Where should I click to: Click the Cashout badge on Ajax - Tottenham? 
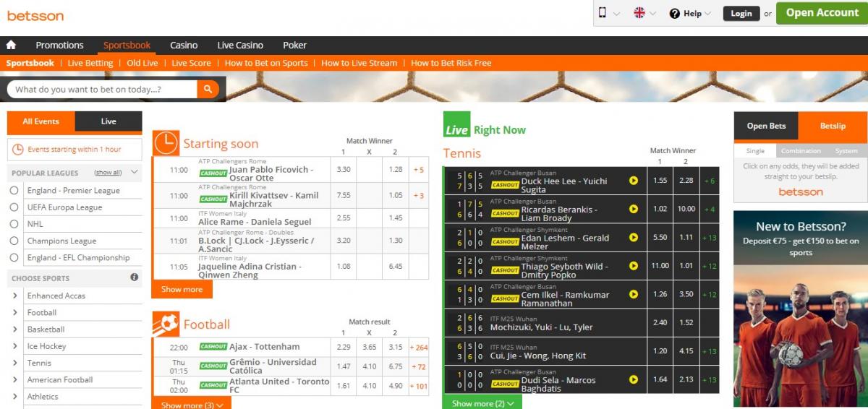[213, 347]
